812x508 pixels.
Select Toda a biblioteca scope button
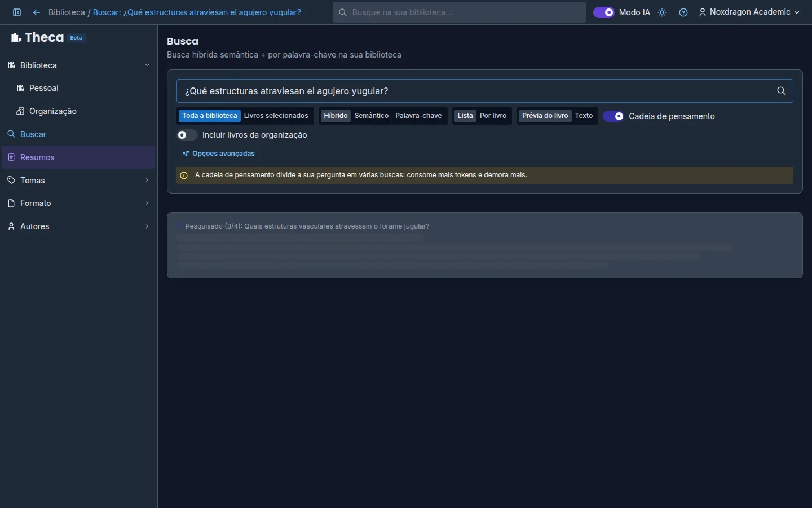[210, 116]
